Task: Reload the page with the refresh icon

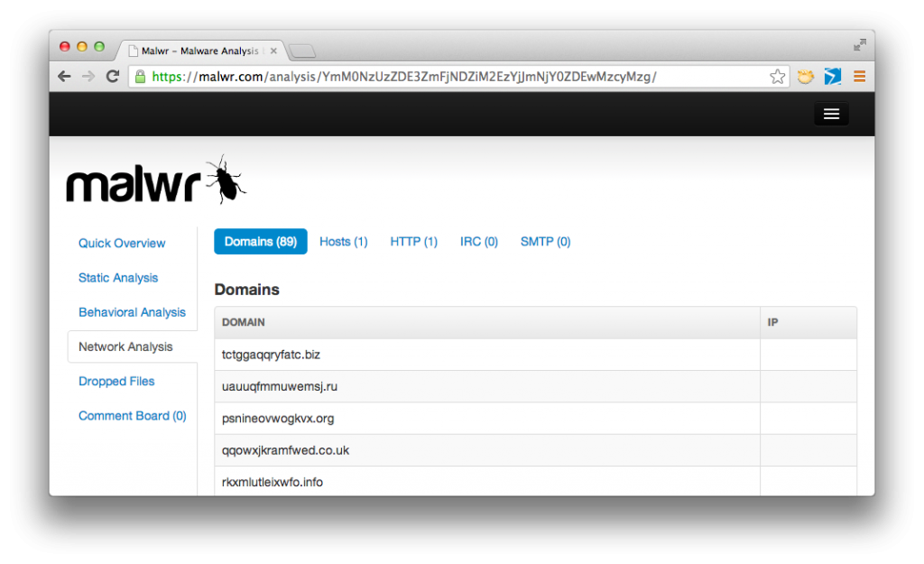Action: pos(113,76)
